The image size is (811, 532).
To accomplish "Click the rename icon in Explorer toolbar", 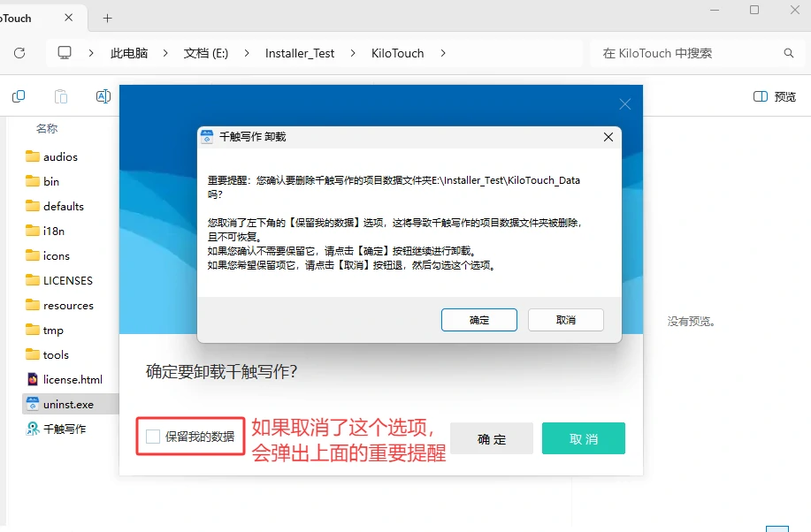I will [103, 96].
